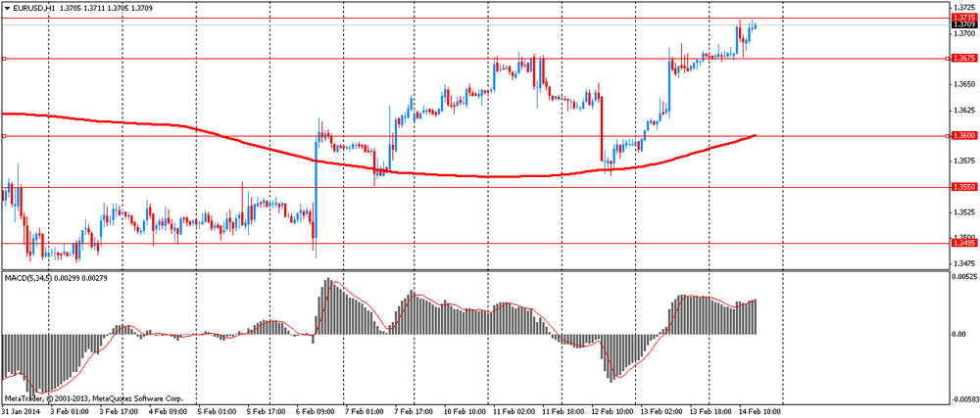
Task: Click the 1.3525 price axis tick
Action: point(965,212)
